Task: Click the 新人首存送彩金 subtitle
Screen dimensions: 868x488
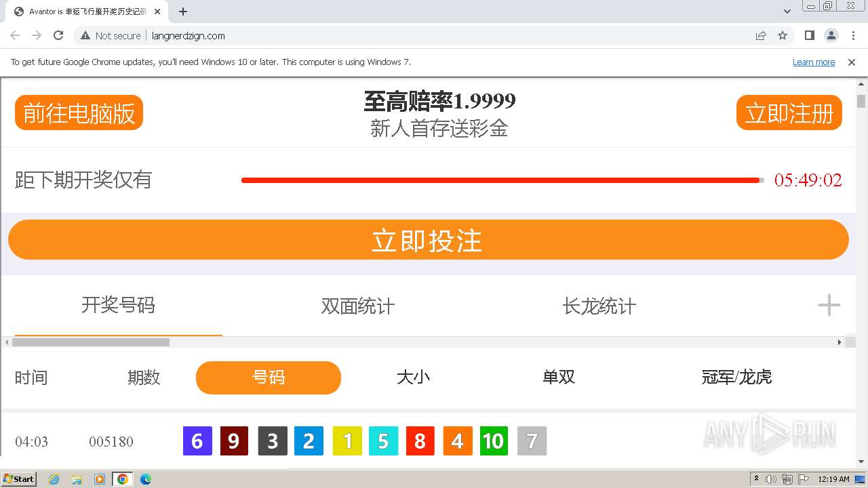Action: point(439,128)
